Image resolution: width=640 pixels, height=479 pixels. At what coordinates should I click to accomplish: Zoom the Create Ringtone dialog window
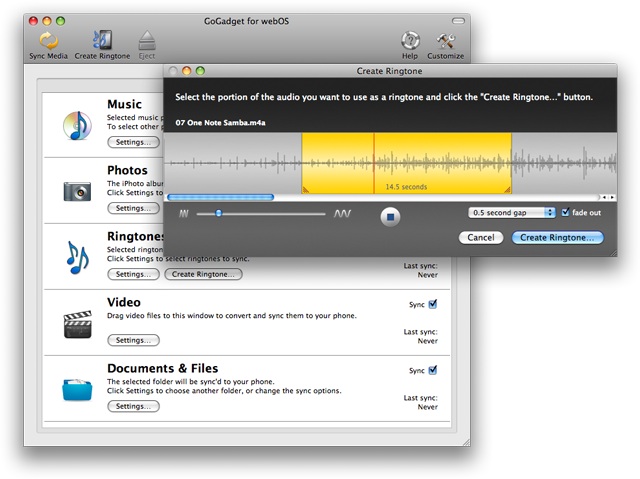200,71
